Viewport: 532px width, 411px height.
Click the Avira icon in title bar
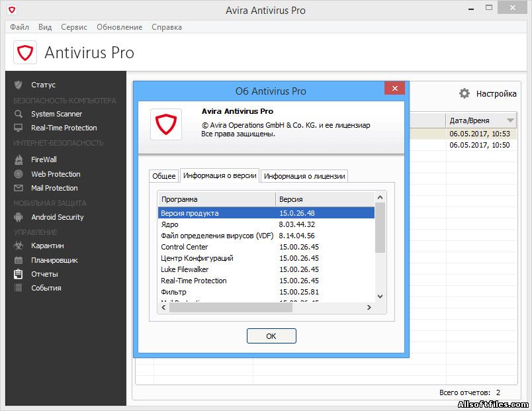[x=12, y=10]
